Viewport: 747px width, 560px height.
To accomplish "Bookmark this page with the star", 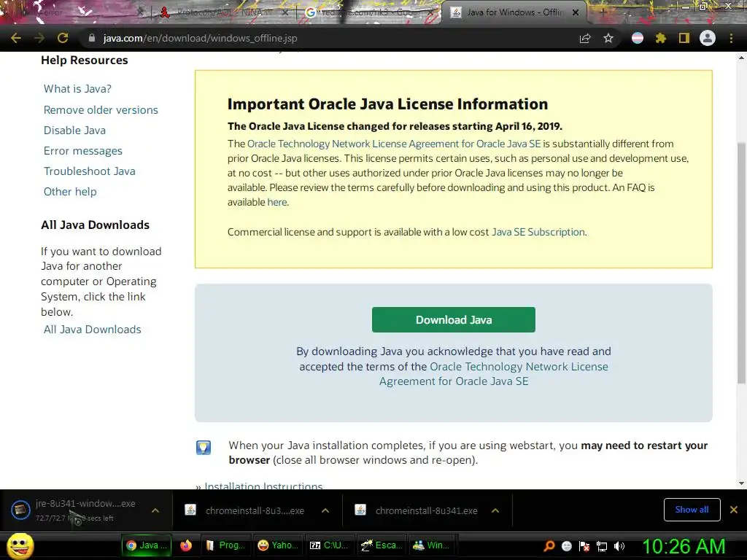I will click(x=608, y=38).
